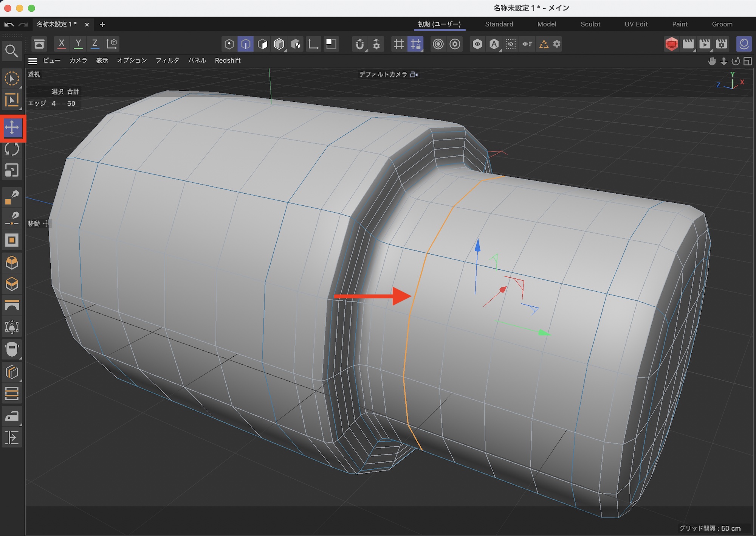Switch to Polygons mode
The image size is (756, 536).
(262, 44)
